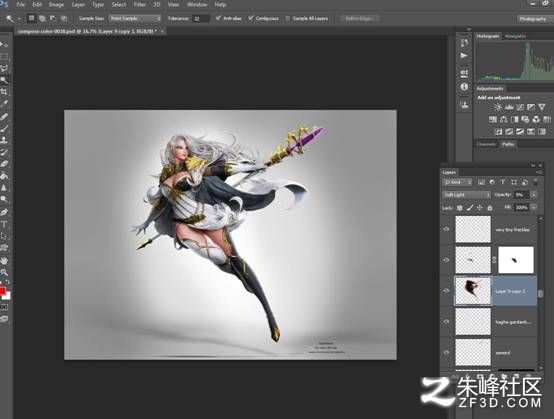The height and width of the screenshot is (419, 554).
Task: Open the History panel icon in dock
Action: tap(464, 42)
